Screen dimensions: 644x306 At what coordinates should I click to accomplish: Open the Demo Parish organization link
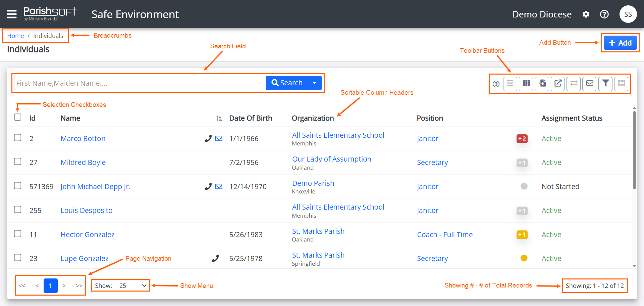pyautogui.click(x=313, y=183)
